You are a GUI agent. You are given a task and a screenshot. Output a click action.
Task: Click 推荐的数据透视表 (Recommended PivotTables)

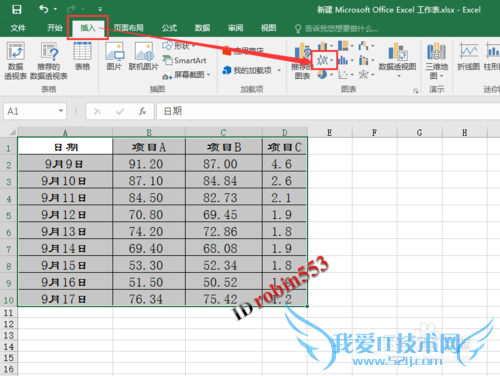49,61
